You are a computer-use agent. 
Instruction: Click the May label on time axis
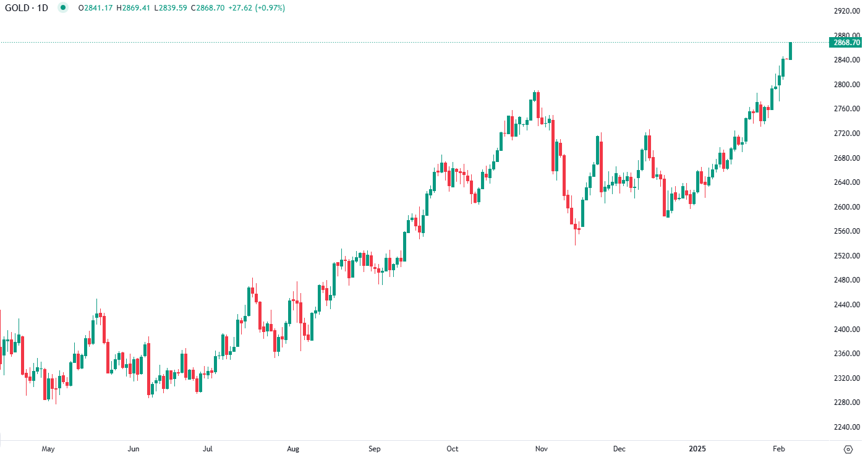[x=48, y=449]
